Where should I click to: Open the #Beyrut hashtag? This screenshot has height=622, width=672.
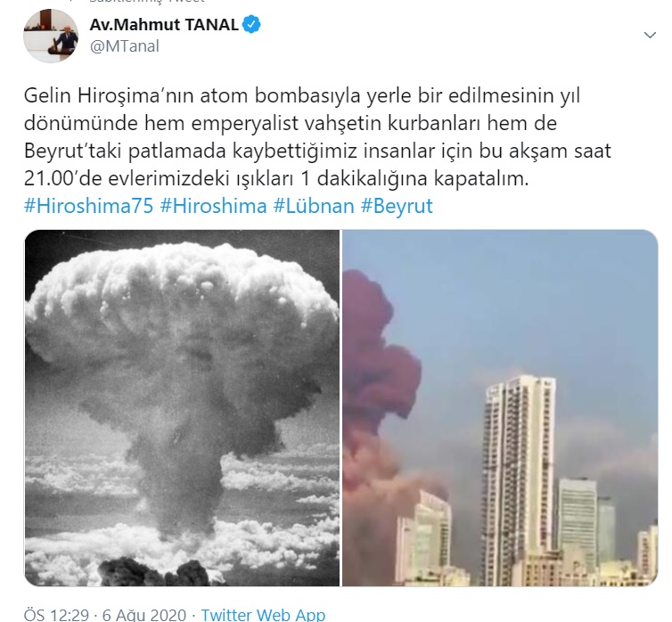click(x=397, y=206)
